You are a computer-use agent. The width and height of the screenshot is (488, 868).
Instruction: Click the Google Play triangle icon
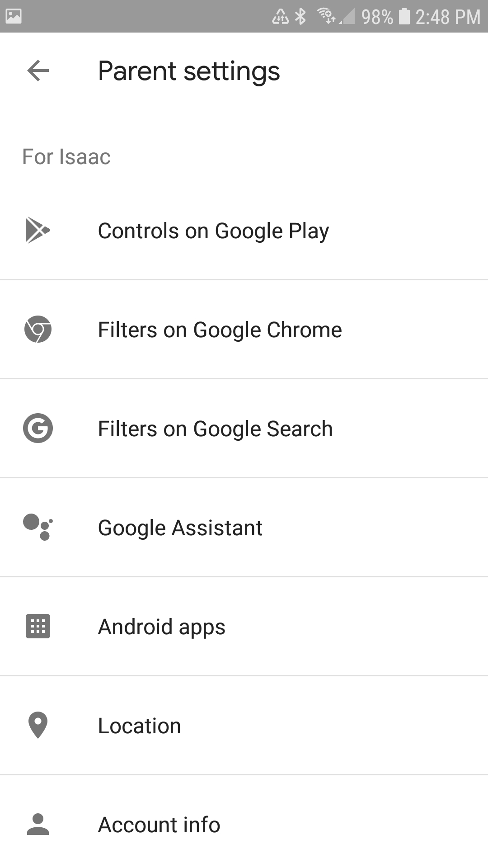[x=38, y=231]
